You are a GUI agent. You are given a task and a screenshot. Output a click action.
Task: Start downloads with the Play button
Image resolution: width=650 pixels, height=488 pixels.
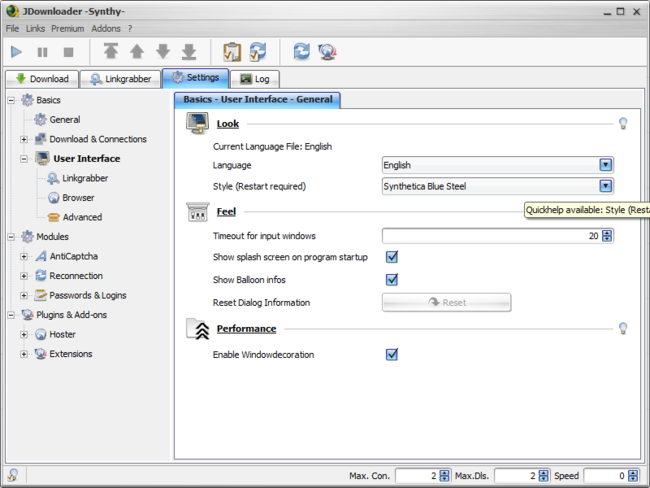[16, 52]
